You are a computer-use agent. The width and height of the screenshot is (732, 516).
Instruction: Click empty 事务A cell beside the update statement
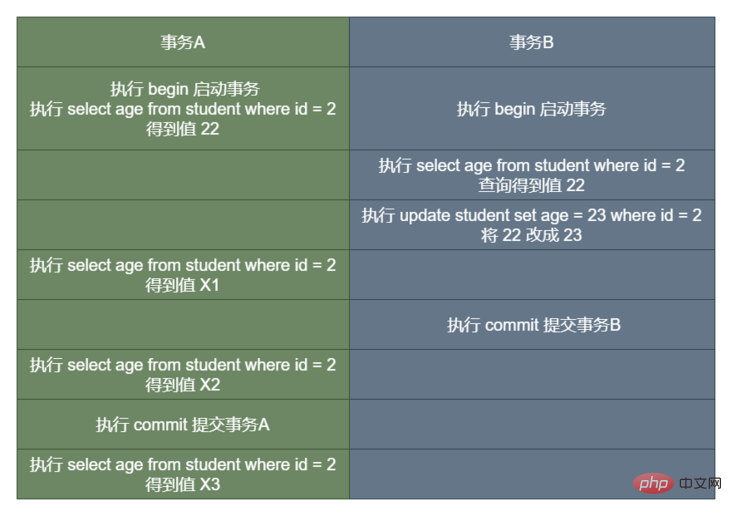(x=183, y=225)
